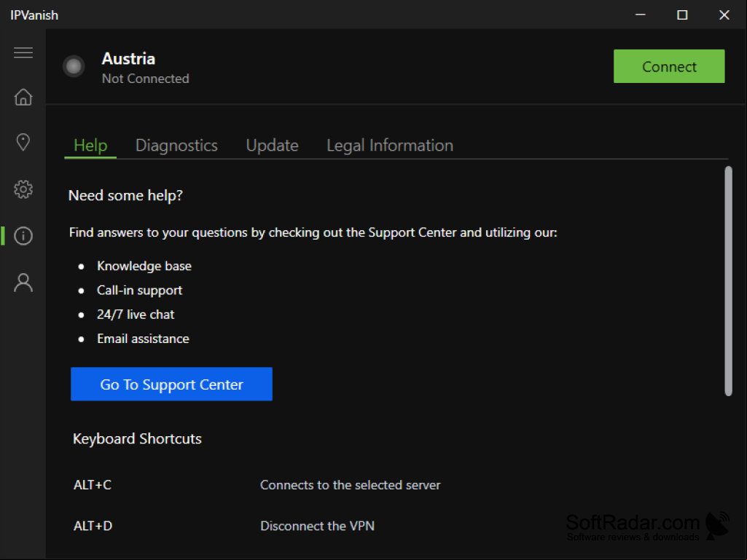Viewport: 747px width, 560px height.
Task: Click the IPVanish title bar text
Action: tap(34, 15)
